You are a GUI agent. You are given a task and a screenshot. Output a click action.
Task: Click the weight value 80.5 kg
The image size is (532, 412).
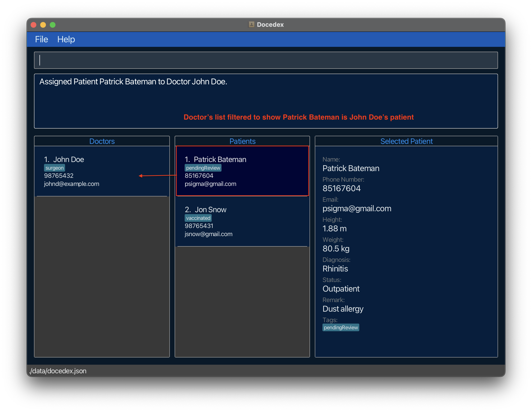[336, 249]
